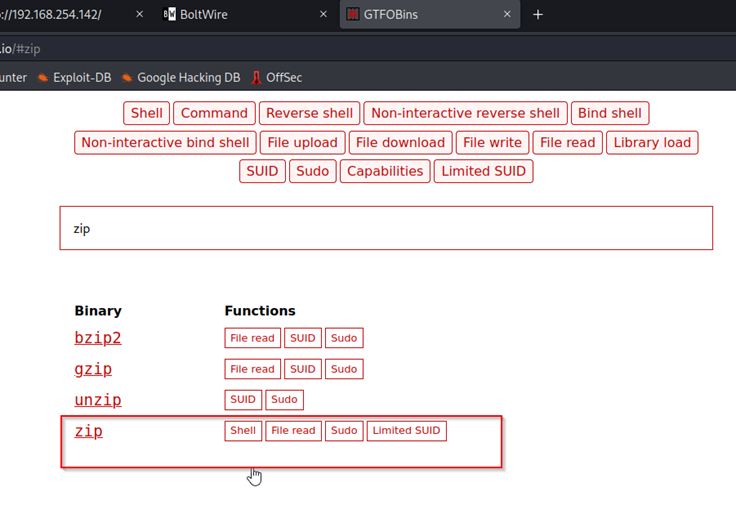This screenshot has height=532, width=736.
Task: Open bzip2 Sudo function
Action: pyautogui.click(x=344, y=338)
